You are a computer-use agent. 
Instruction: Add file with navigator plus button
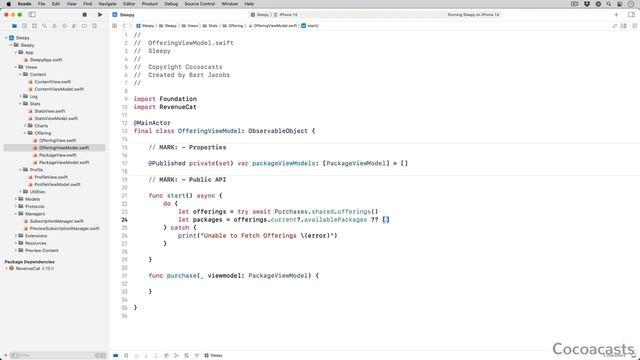[5, 356]
